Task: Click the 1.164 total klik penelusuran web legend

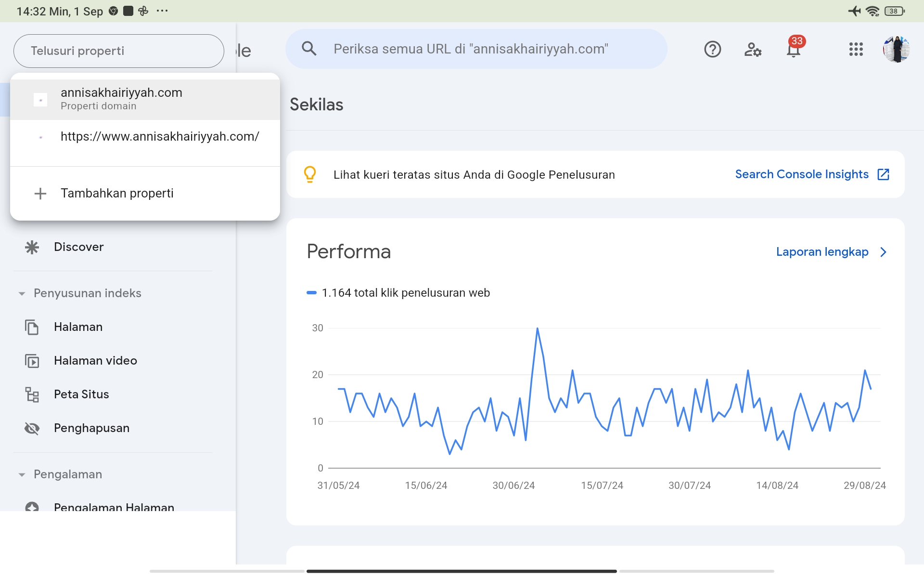Action: (x=398, y=293)
